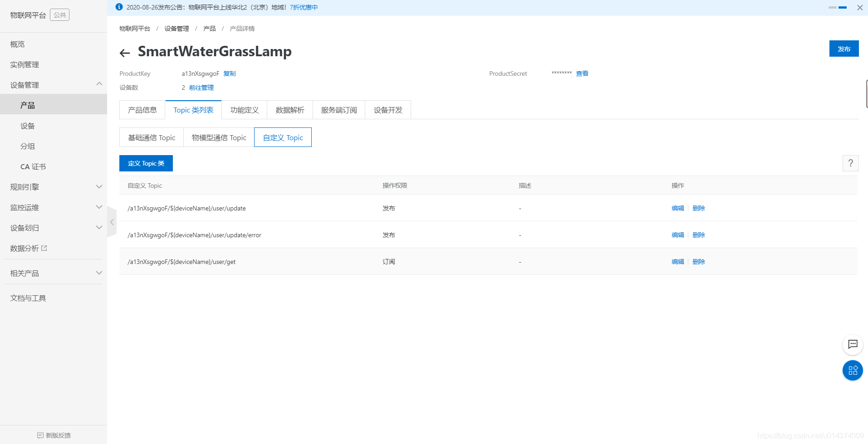This screenshot has height=444, width=868.
Task: Switch to the 设备开发 tab
Action: click(x=388, y=110)
